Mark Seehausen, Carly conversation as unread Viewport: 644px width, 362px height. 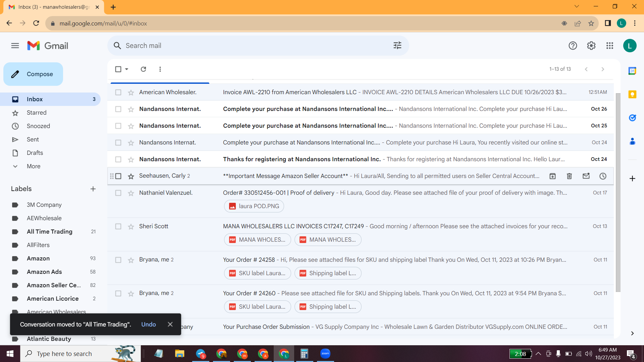coord(586,176)
